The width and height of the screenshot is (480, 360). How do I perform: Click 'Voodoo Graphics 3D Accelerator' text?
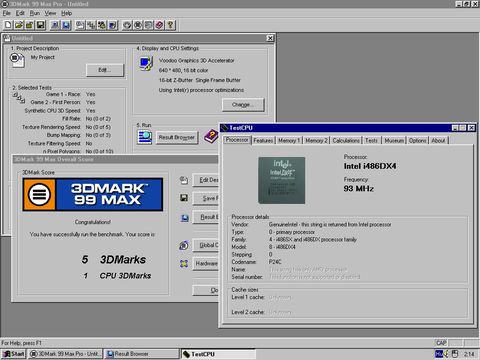(x=197, y=61)
